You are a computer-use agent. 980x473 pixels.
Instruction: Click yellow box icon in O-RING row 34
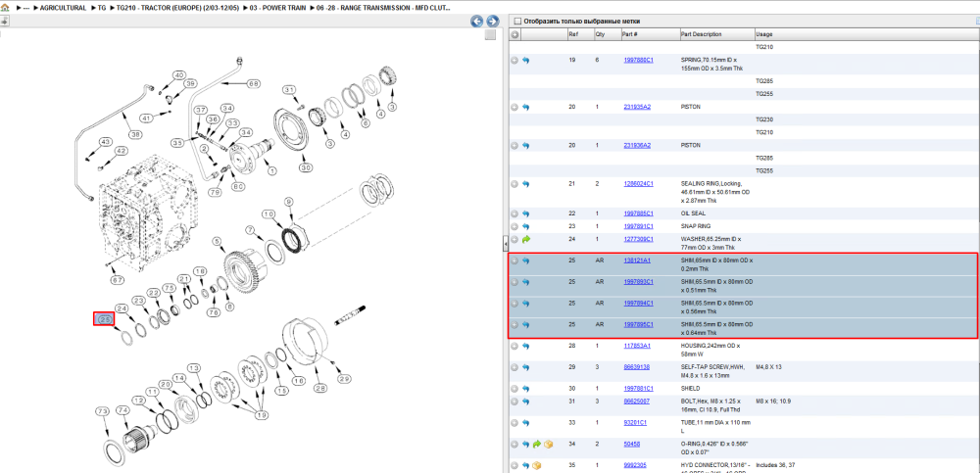548,445
